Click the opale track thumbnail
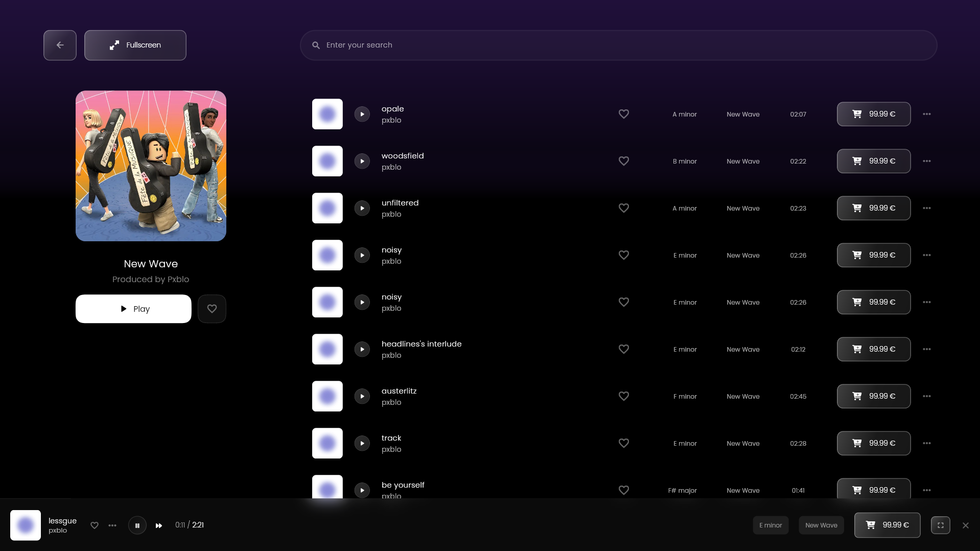Image resolution: width=980 pixels, height=551 pixels. pos(328,114)
